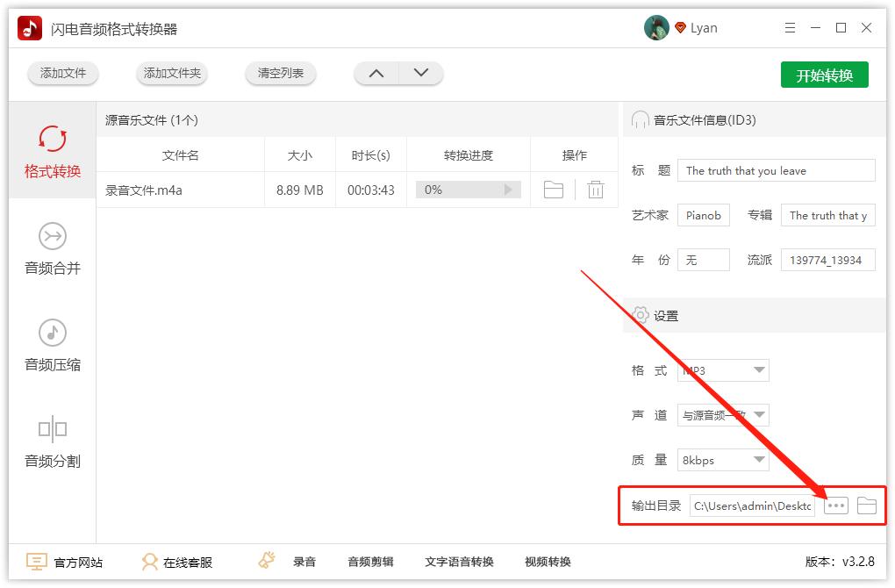Switch to 音频合并 mode

[52, 250]
